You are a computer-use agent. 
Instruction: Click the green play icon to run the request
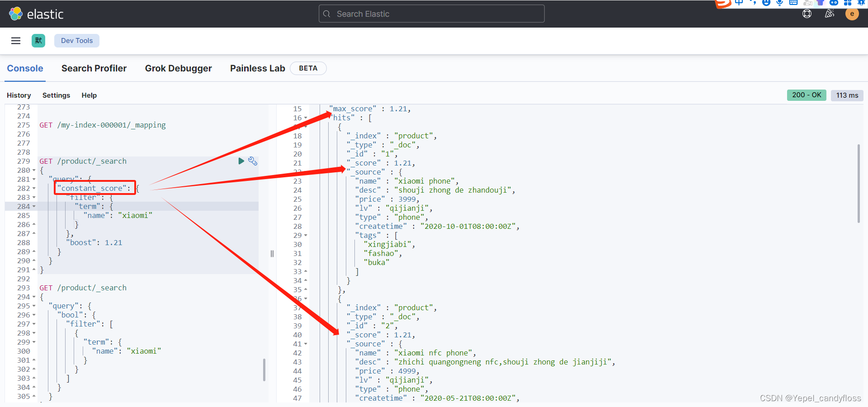tap(241, 161)
